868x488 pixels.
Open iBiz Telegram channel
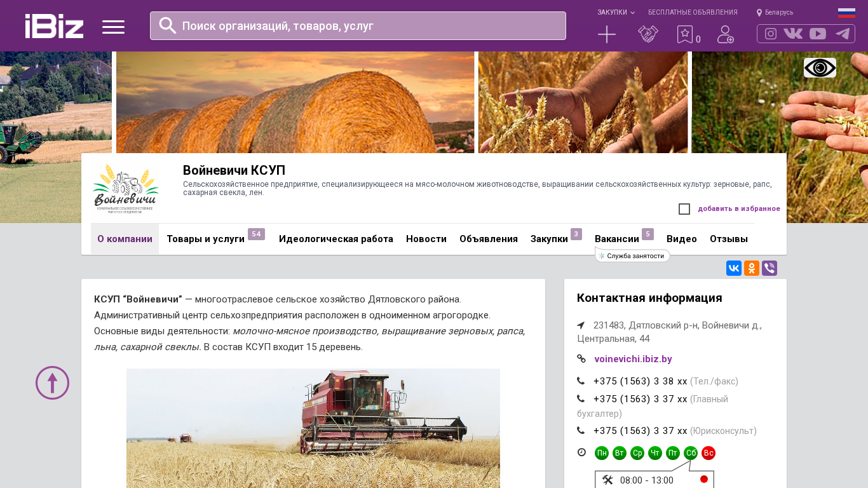coord(843,34)
